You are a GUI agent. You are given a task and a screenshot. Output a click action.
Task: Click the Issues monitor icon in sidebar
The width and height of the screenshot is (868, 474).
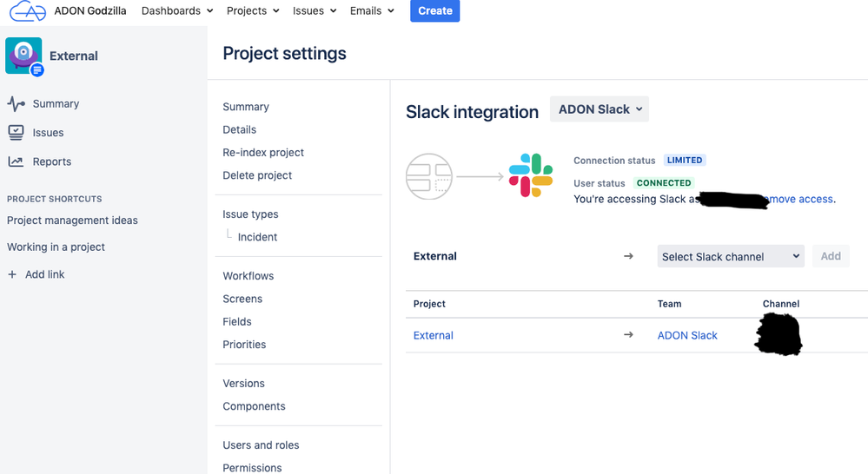click(x=16, y=132)
